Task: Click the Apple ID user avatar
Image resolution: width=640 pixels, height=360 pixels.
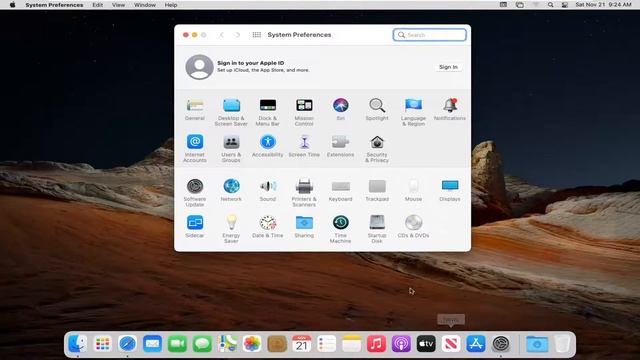Action: click(199, 67)
